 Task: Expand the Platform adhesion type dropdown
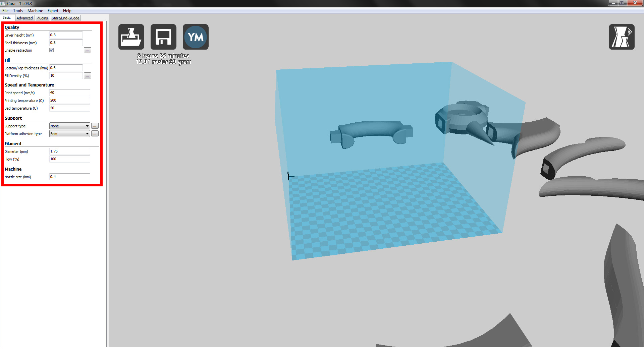pos(69,134)
